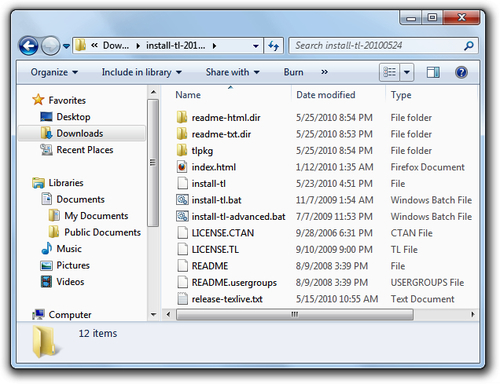This screenshot has width=500, height=384.
Task: Open Recent Places in Favorites
Action: [x=85, y=150]
